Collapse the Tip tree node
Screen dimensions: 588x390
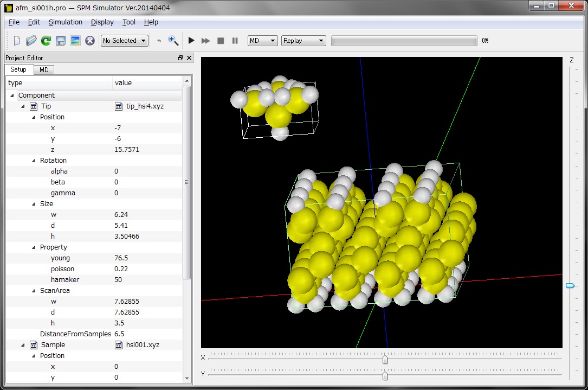[23, 106]
